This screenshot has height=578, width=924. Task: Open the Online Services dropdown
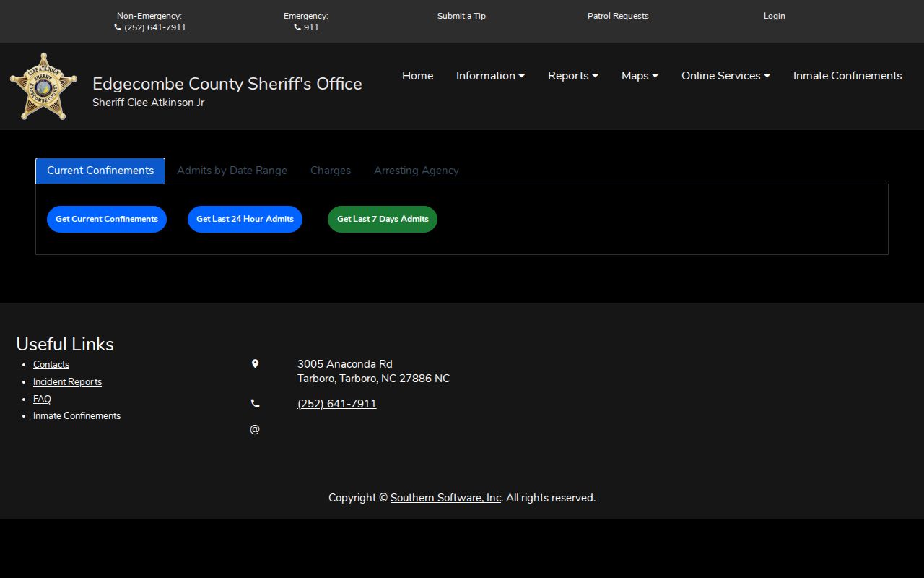click(725, 76)
